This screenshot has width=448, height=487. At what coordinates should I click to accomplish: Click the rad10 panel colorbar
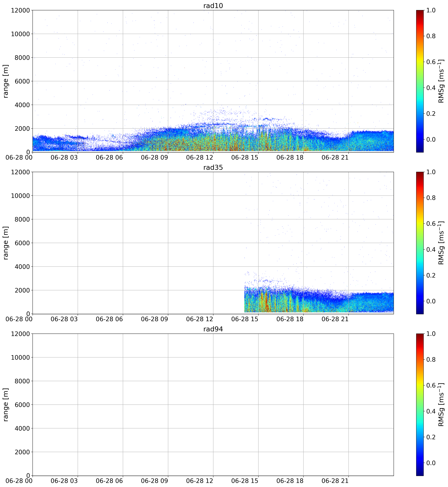[420, 81]
